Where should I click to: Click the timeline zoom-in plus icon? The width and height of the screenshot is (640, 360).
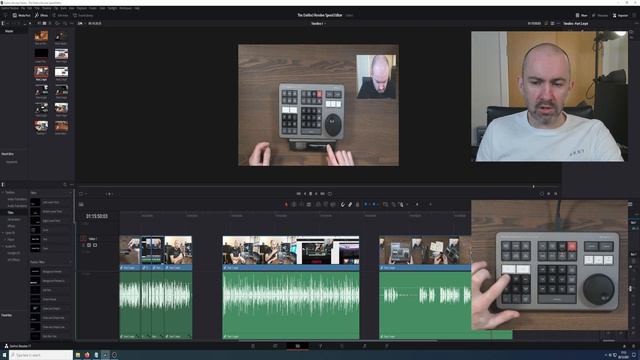tap(430, 204)
